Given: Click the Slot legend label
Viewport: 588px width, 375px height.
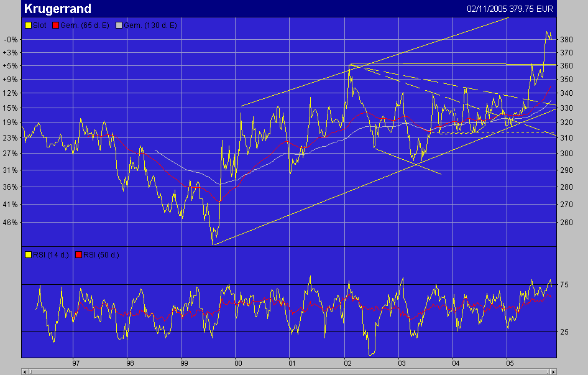Looking at the screenshot, I should pos(39,25).
